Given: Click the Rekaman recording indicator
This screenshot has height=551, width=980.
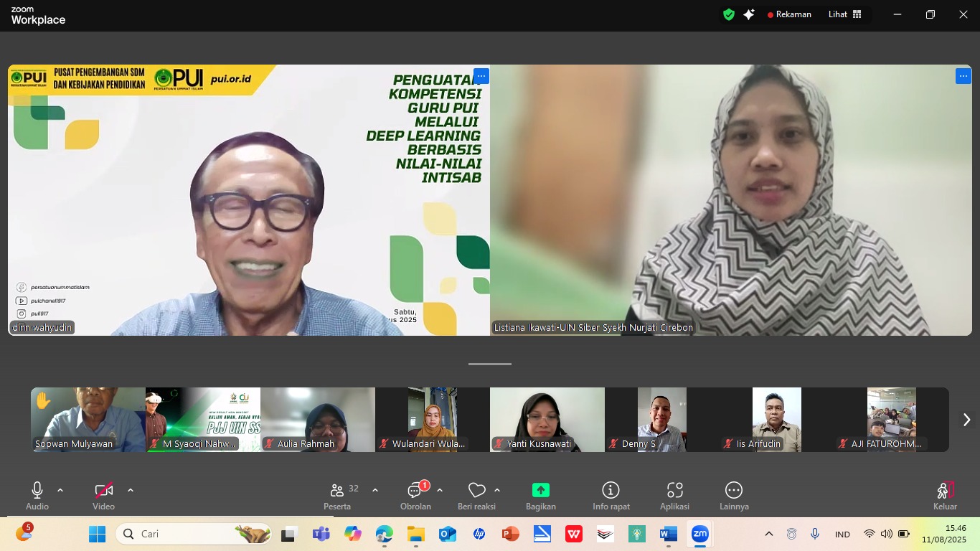Looking at the screenshot, I should tap(789, 14).
